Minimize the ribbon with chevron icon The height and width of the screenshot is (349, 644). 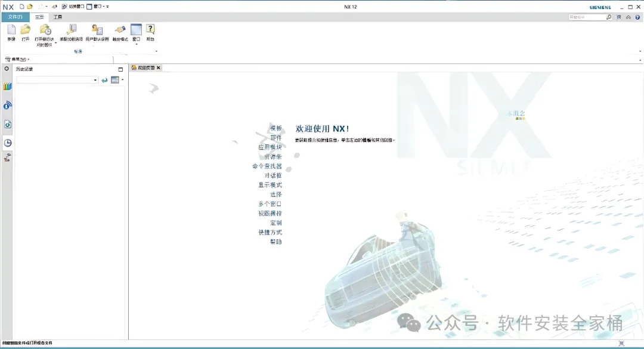click(x=628, y=17)
